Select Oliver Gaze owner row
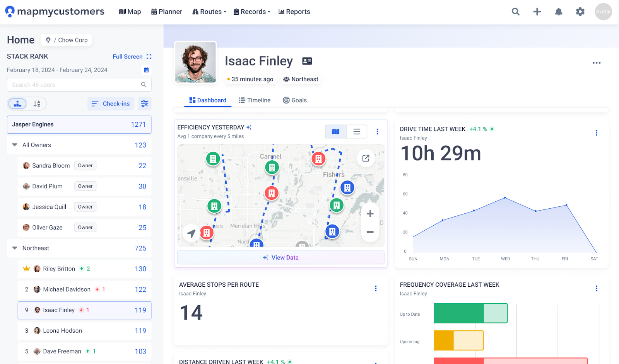This screenshot has width=619, height=364. [84, 228]
